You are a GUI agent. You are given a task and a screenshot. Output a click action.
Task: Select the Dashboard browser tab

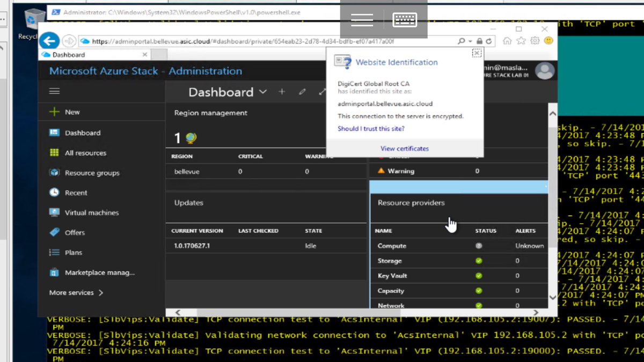coord(96,55)
